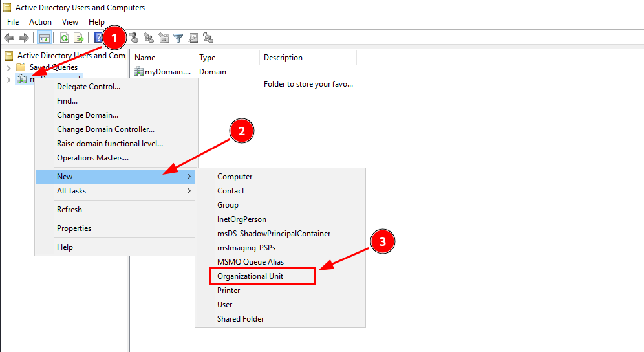Viewport: 644px width, 352px height.
Task: Select the myDomain row in the list
Action: click(167, 72)
